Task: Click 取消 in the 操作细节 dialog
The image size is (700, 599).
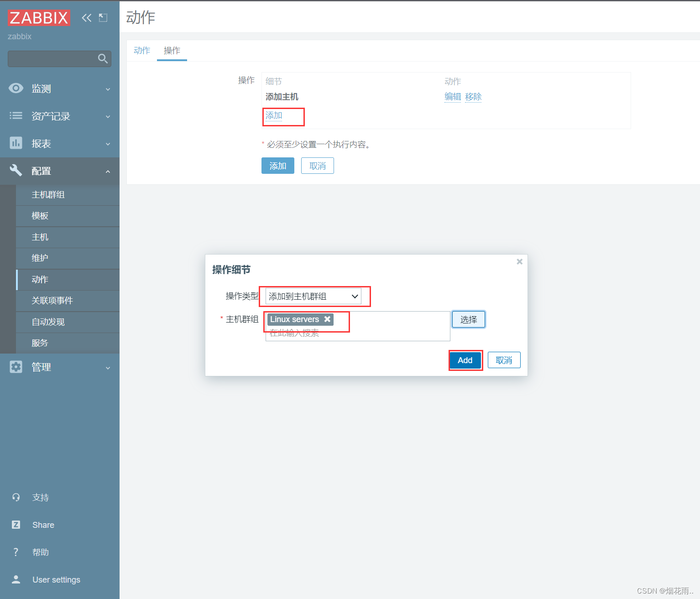Action: tap(504, 360)
